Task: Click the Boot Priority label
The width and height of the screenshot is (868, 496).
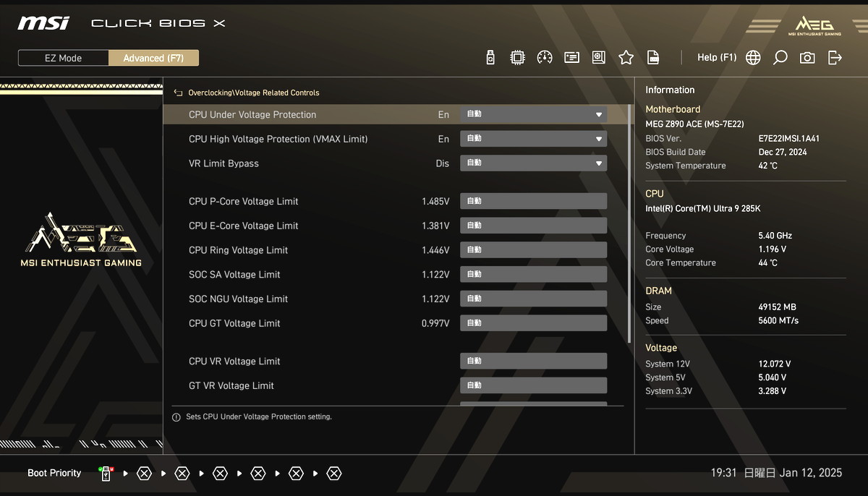Action: pos(54,473)
